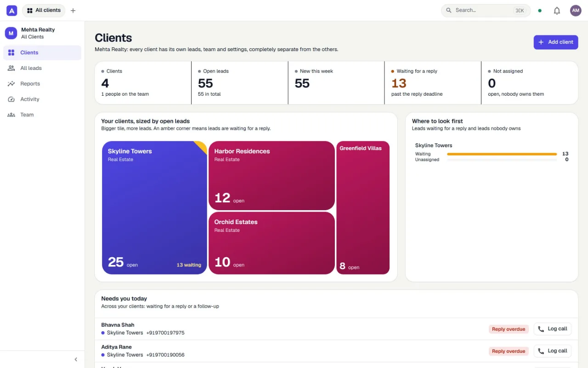This screenshot has height=368, width=588.
Task: Focus the Search field
Action: click(x=486, y=11)
